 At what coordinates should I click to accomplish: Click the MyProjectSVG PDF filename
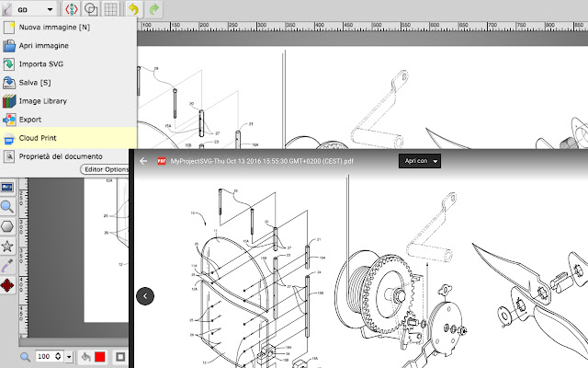[262, 161]
